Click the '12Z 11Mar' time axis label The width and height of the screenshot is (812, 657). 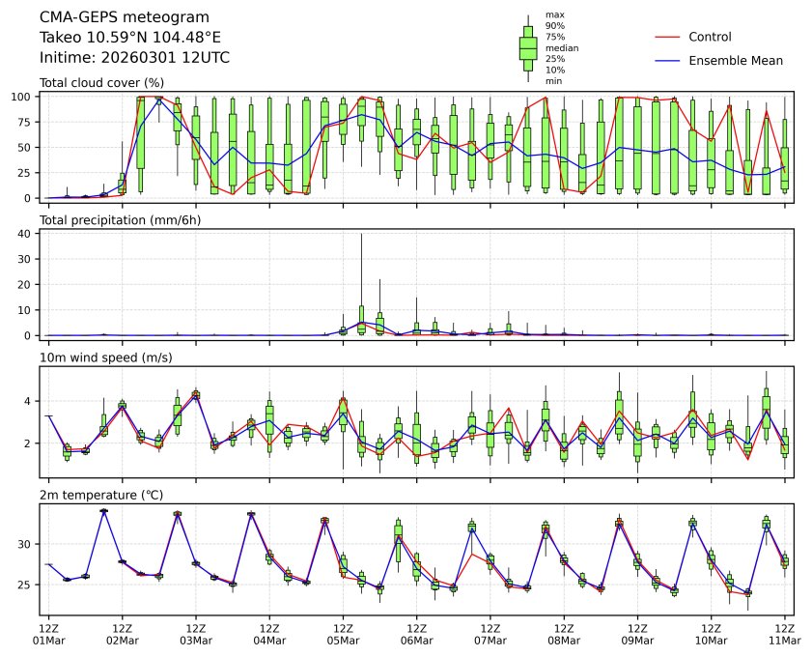[x=784, y=633]
